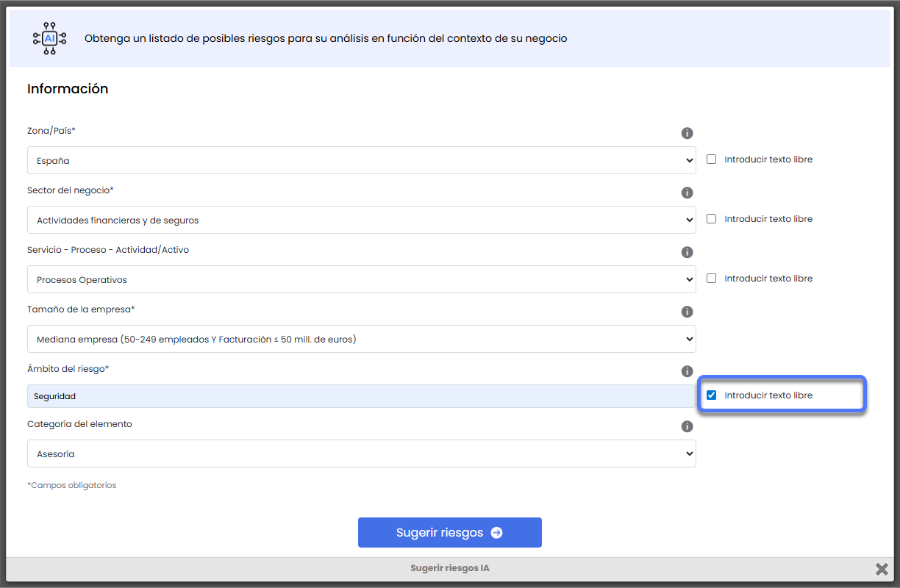This screenshot has height=588, width=900.
Task: Check free text box for Sector del negocio
Action: 711,219
